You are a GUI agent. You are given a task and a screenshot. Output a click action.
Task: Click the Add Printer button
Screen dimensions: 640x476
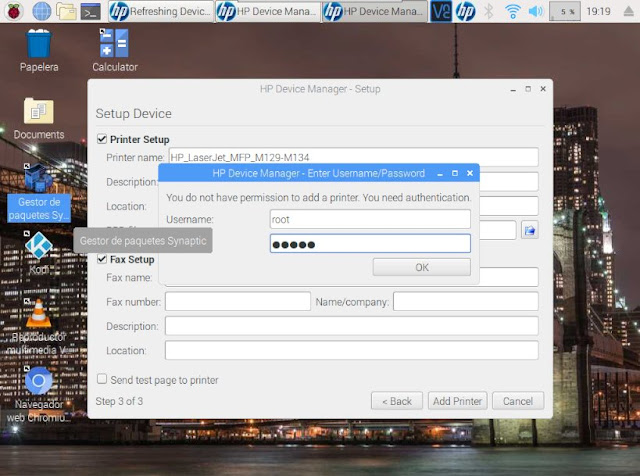coord(457,401)
